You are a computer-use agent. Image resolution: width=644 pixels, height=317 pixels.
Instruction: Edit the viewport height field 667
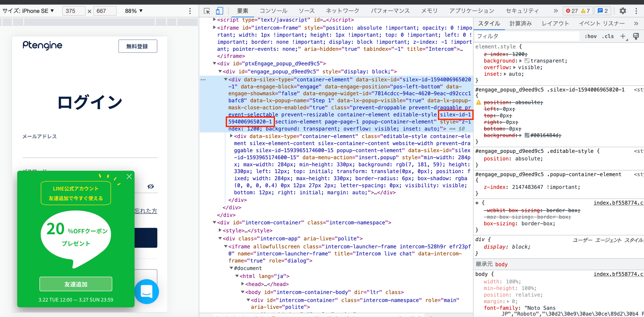105,11
